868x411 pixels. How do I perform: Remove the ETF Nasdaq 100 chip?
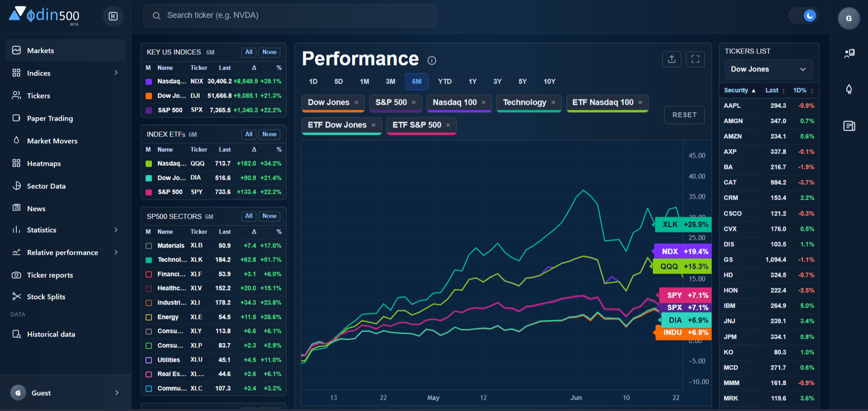640,103
